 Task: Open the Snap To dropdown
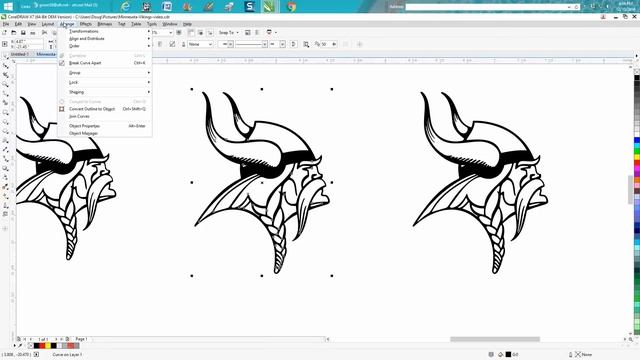coord(228,33)
